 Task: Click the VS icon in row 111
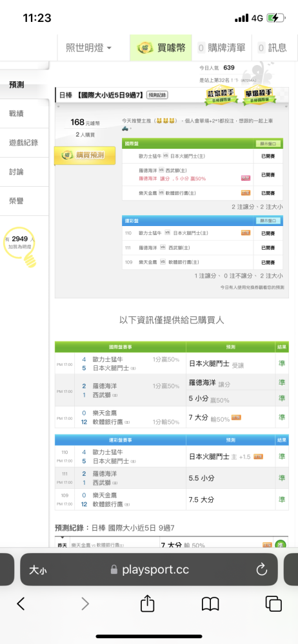pos(162,248)
